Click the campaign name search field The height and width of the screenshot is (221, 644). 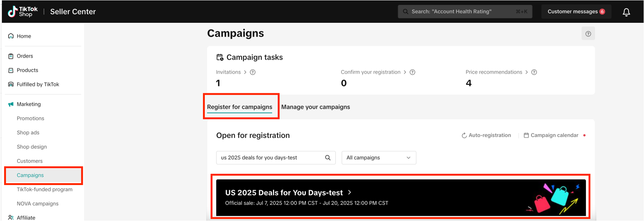point(270,158)
